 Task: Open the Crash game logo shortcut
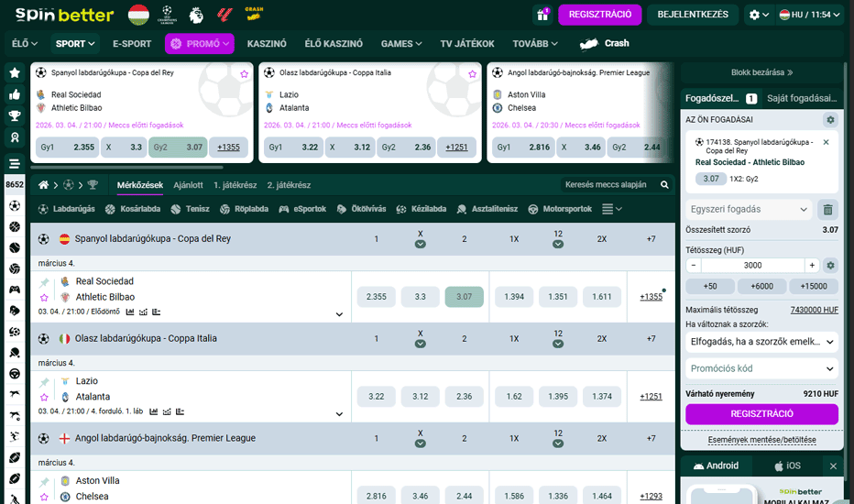(x=254, y=15)
